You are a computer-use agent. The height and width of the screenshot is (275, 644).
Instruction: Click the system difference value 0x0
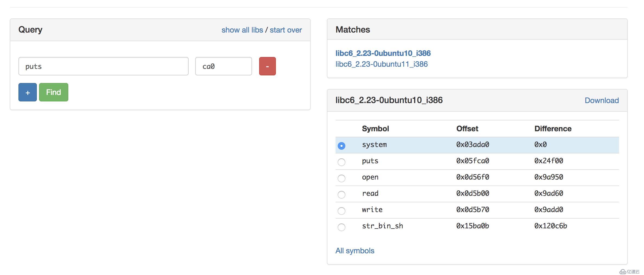click(541, 145)
